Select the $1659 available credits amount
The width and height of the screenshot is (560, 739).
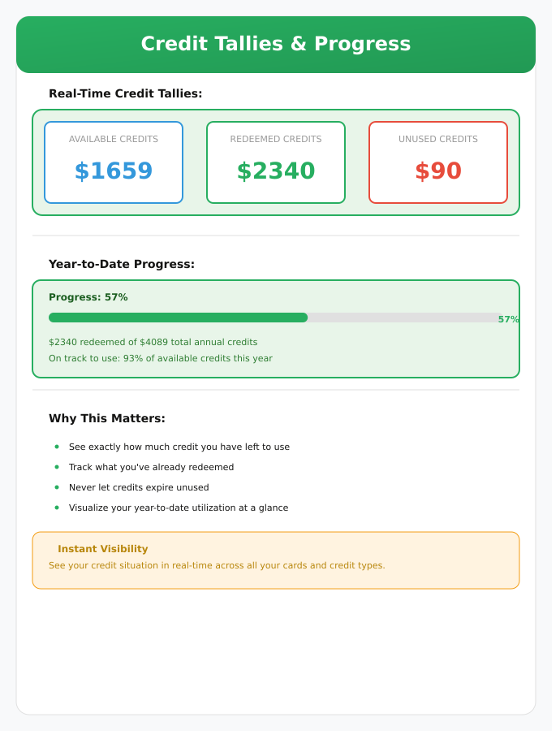[x=114, y=172]
